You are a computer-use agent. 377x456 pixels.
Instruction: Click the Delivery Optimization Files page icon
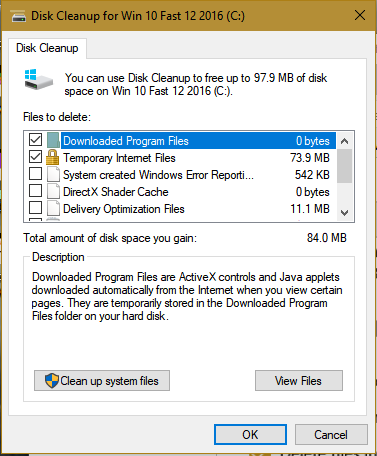pyautogui.click(x=53, y=208)
